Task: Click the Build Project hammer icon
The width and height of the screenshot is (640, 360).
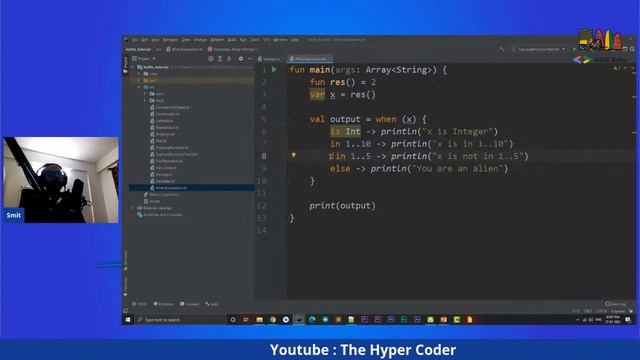Action: (x=502, y=49)
